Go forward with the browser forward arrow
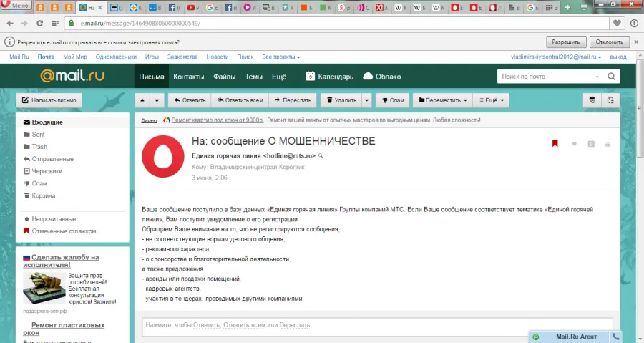The image size is (644, 343). coord(24,24)
